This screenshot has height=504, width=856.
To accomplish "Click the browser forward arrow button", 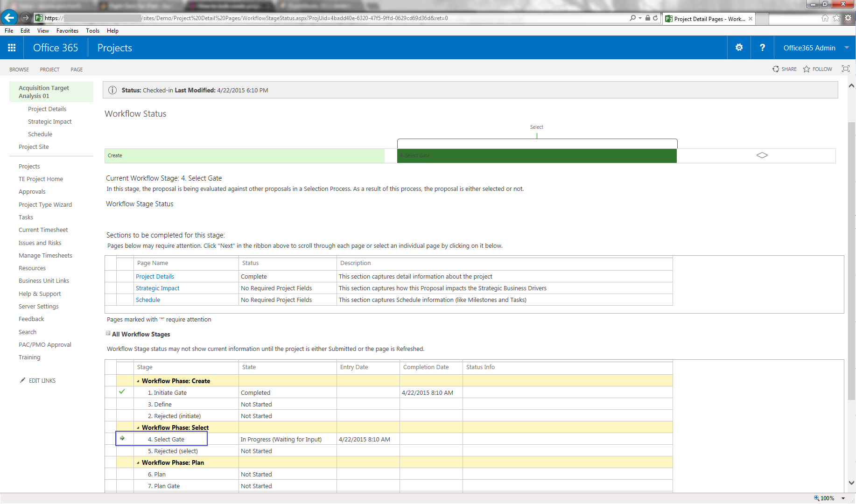I will (x=26, y=18).
